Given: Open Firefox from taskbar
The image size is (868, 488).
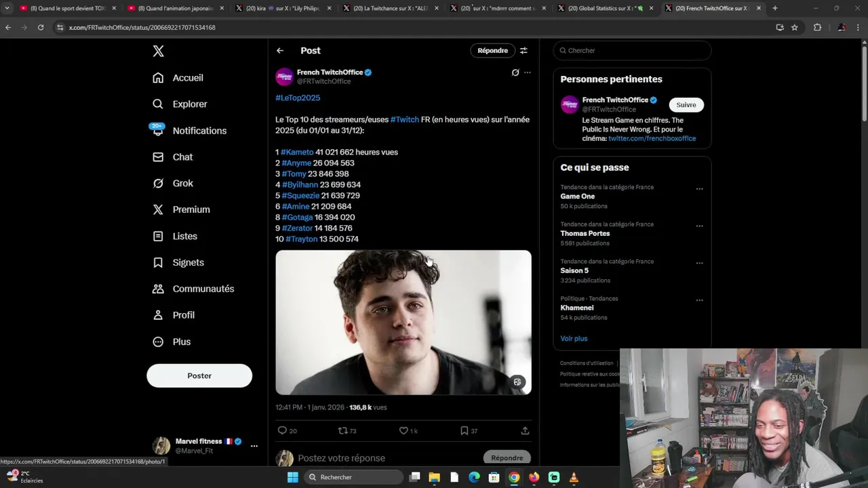Looking at the screenshot, I should 534,478.
